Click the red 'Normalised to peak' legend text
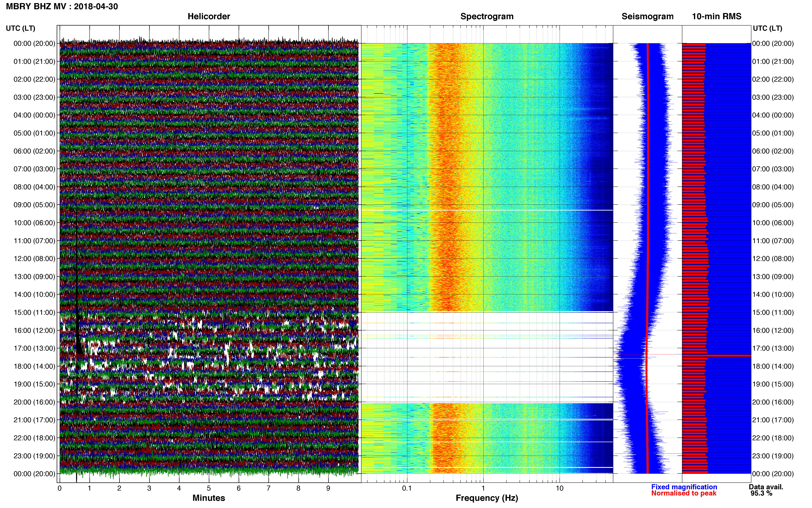 point(684,493)
